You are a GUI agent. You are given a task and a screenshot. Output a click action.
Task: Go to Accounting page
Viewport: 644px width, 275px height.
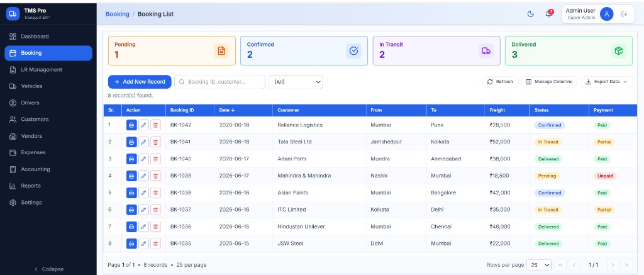point(48,169)
